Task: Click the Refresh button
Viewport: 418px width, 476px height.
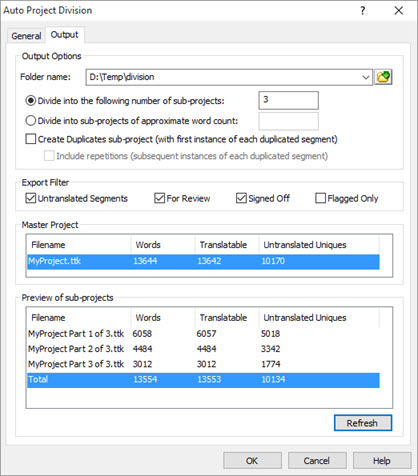Action: tap(363, 423)
